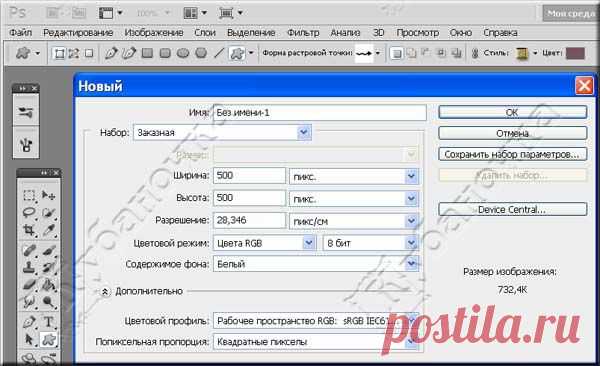The image size is (600, 366).
Task: Pick the Crop tool
Action: 29,230
